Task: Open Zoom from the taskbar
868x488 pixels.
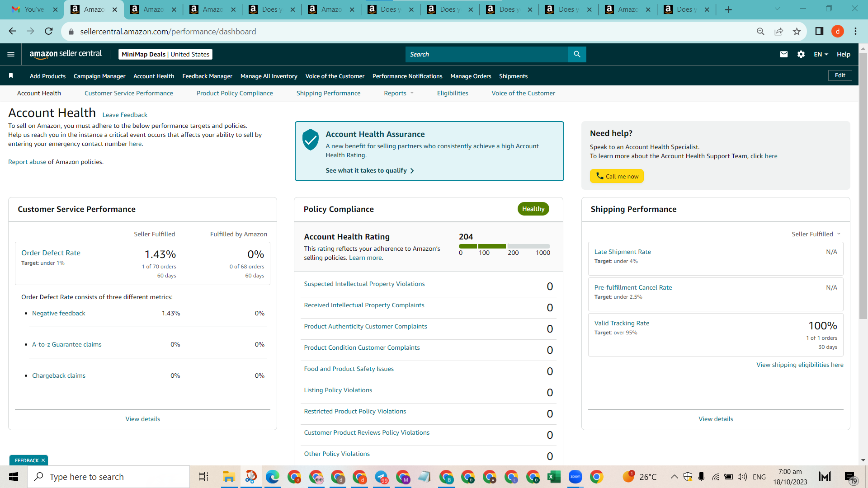Action: click(x=575, y=477)
